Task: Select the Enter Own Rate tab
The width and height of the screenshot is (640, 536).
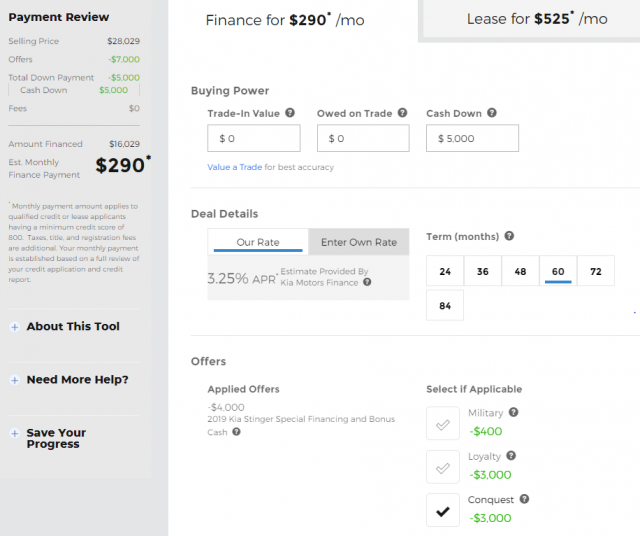Action: 358,242
